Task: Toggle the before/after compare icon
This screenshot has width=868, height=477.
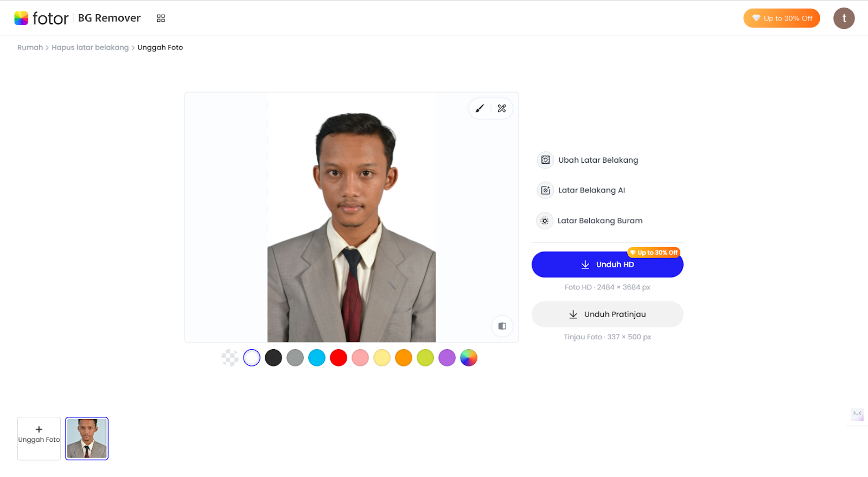Action: click(502, 326)
